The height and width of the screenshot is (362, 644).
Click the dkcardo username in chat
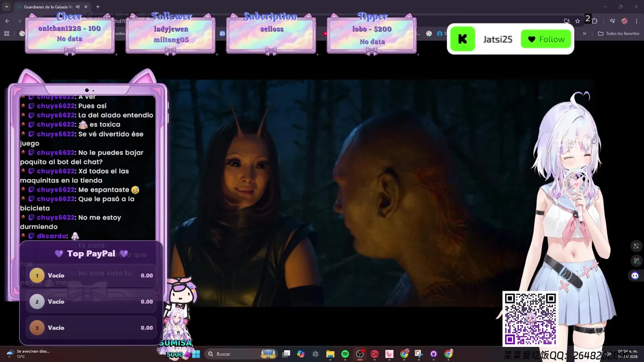tap(52, 236)
